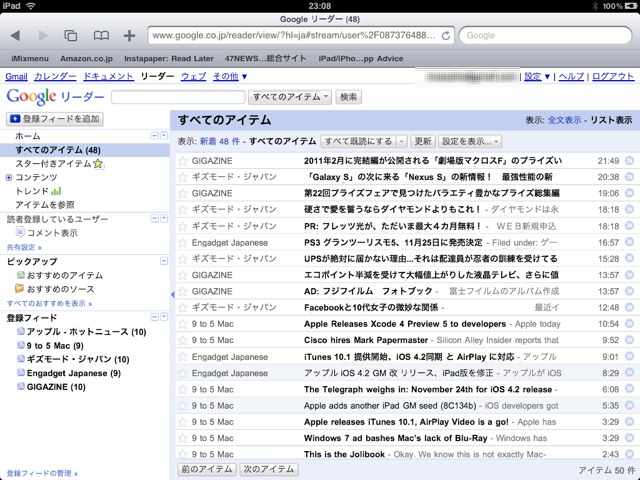Open the 設定を表示 dropdown
Image resolution: width=640 pixels, height=480 pixels.
pos(470,141)
